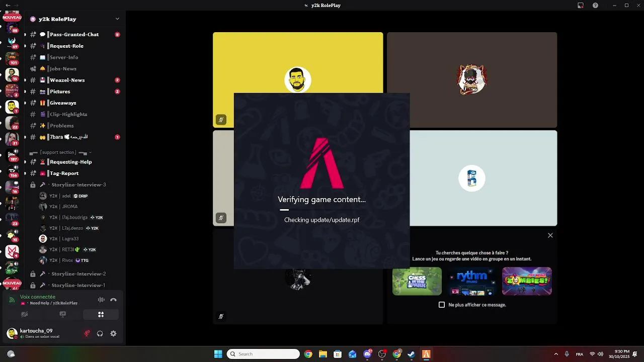The image size is (644, 362).
Task: Open the voice activities launcher button
Action: pos(101,314)
